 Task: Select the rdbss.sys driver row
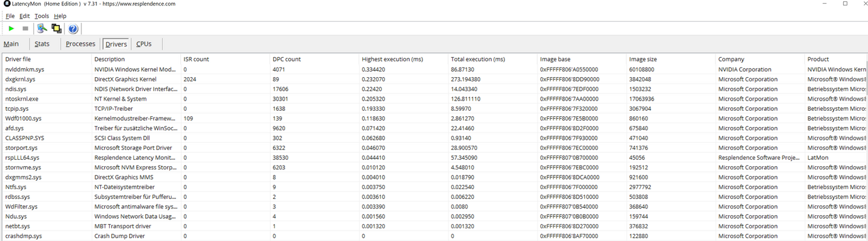434,196
